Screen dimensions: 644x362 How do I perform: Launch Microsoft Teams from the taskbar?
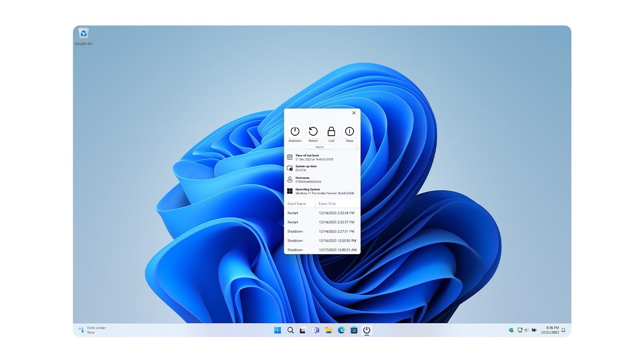316,330
